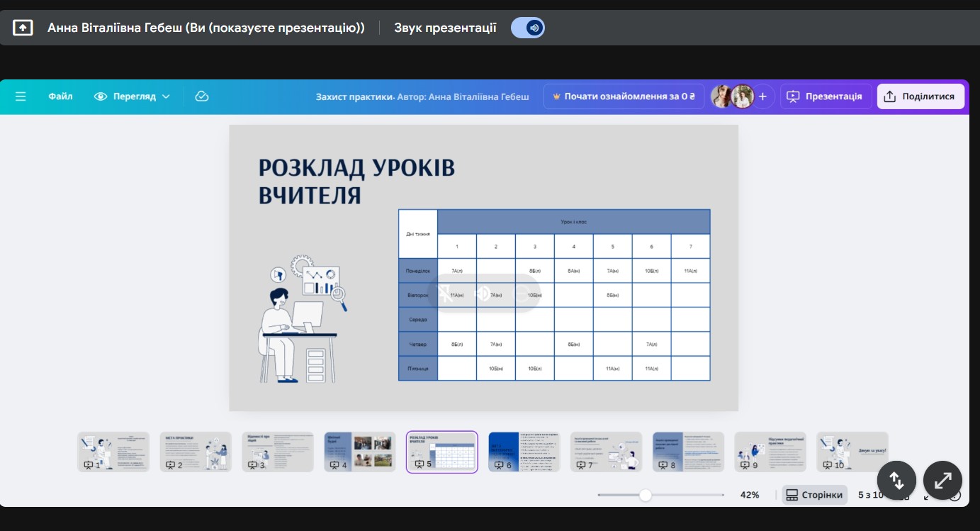Toggle the Звук презентації sound switch
Viewport: 980px width, 531px height.
(x=528, y=28)
